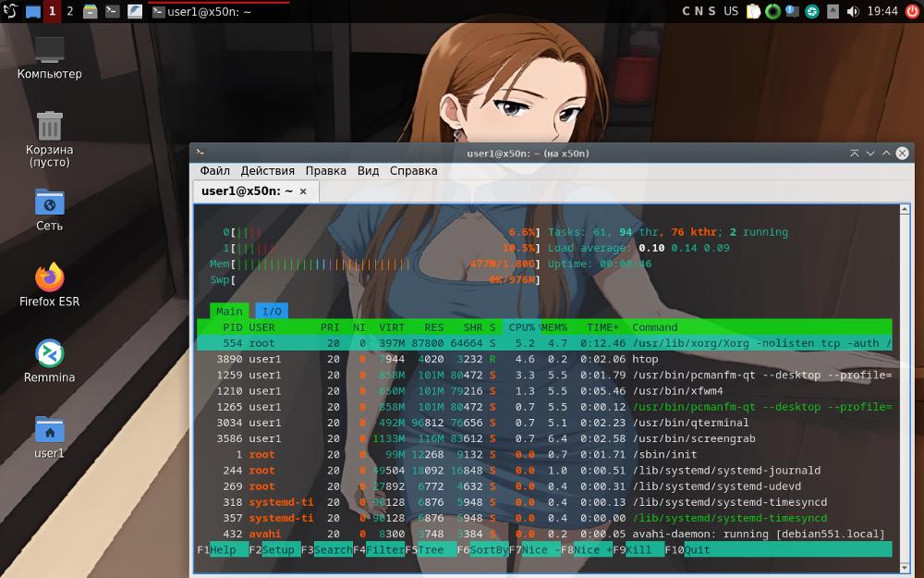Click F6 SortBy in htop footer
Viewport: 924px width, 578px height.
482,549
